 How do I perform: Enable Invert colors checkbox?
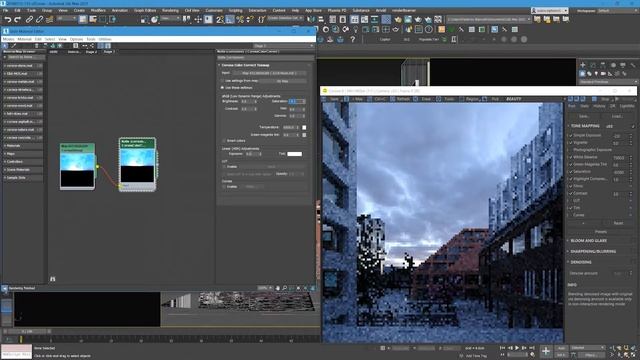click(x=224, y=141)
